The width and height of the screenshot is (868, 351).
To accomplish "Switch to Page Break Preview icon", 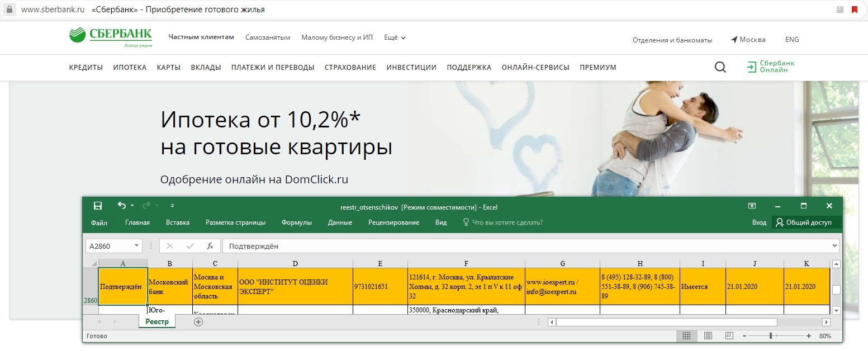I will pos(729,336).
